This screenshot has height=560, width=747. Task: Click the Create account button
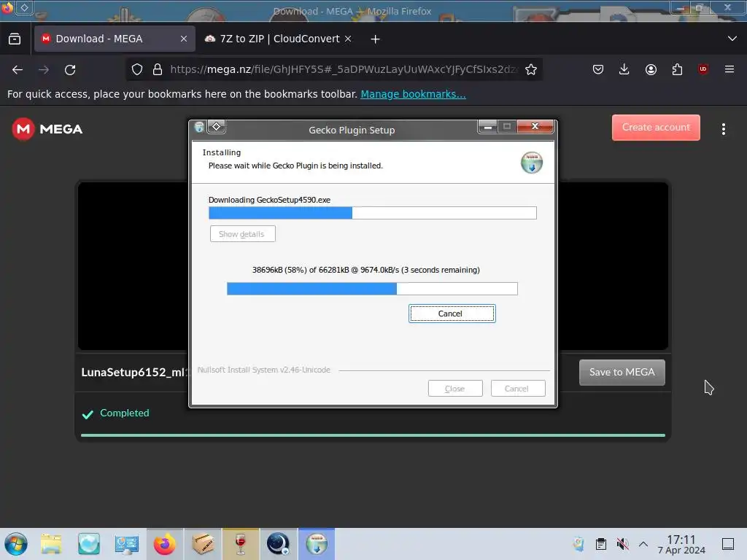(x=656, y=127)
